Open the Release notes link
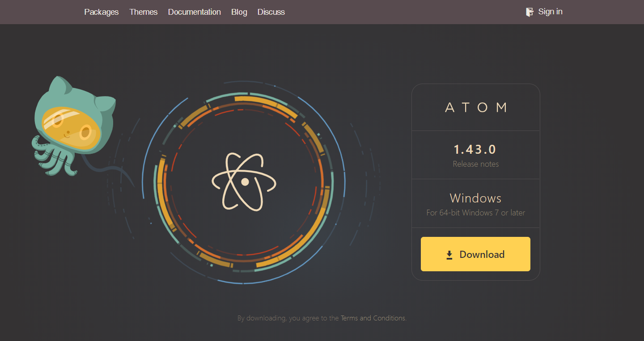Image resolution: width=644 pixels, height=341 pixels. (x=475, y=164)
